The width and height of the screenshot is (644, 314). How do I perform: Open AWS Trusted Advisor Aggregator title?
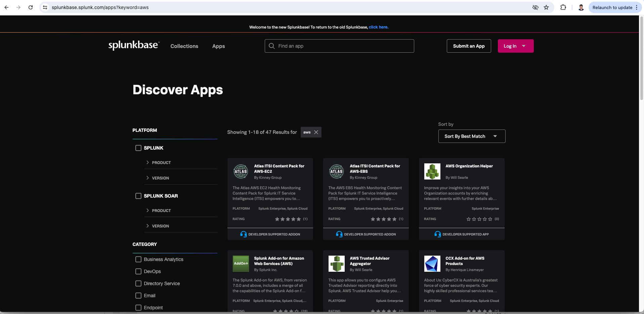click(370, 261)
